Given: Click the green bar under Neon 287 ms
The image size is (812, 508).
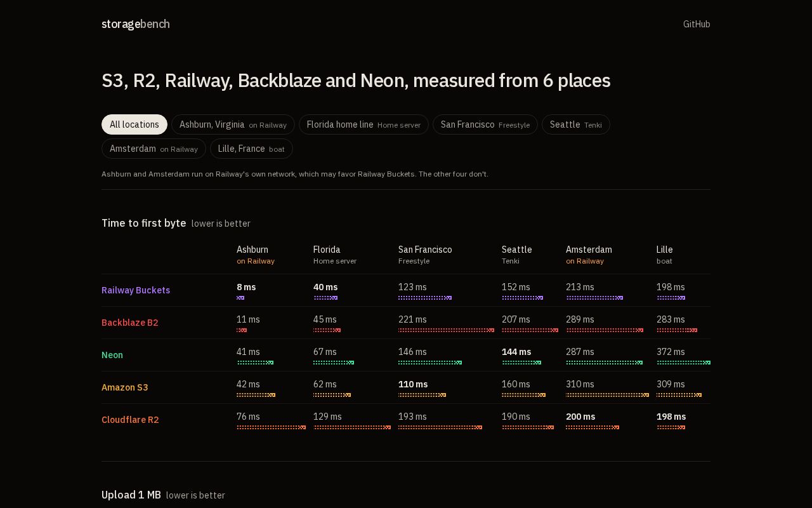Looking at the screenshot, I should coord(604,363).
